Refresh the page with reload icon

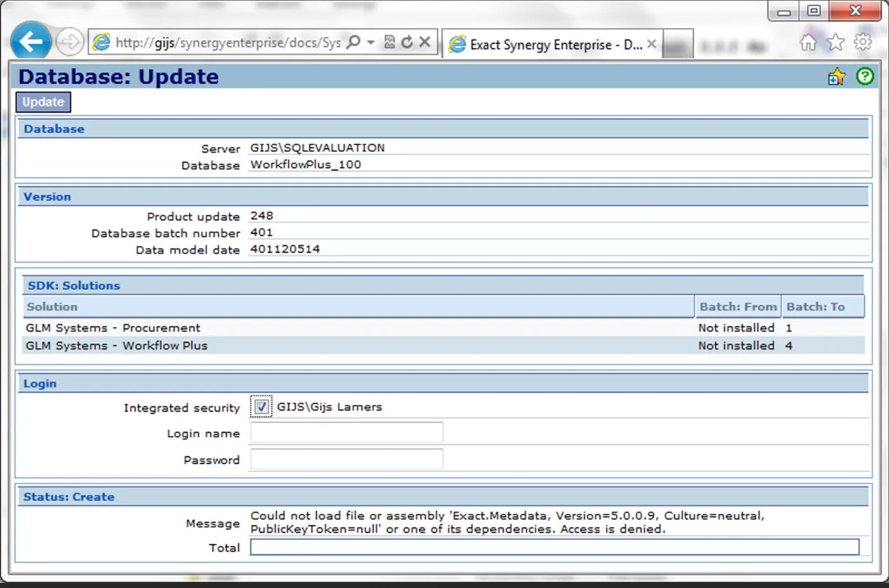(x=407, y=42)
